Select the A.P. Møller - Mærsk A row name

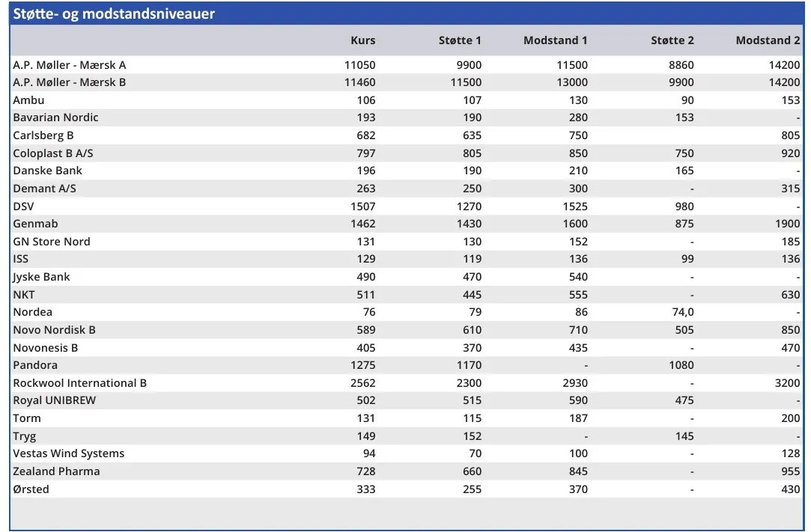point(70,65)
